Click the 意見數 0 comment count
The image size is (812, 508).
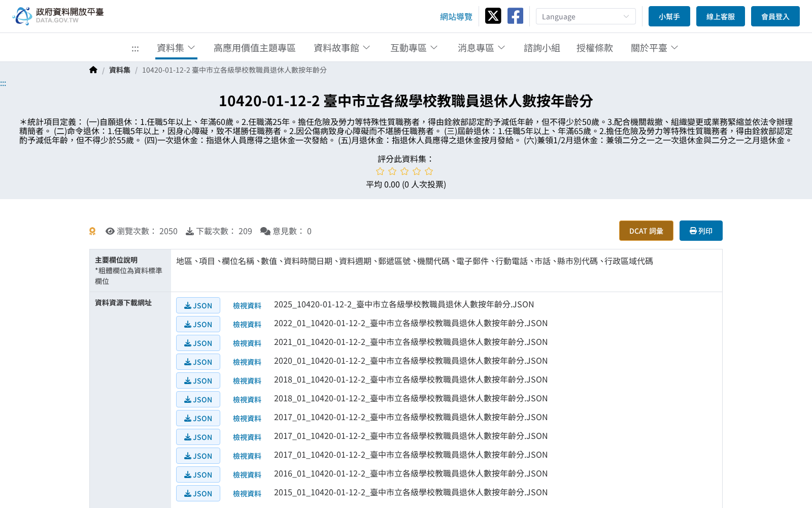(x=286, y=231)
